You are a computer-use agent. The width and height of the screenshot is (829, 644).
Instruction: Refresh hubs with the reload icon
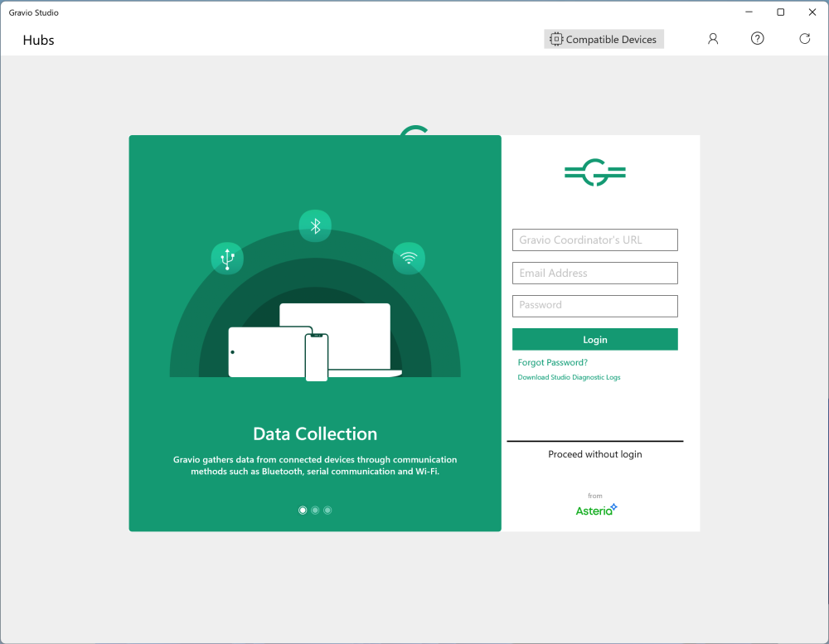[x=805, y=39]
